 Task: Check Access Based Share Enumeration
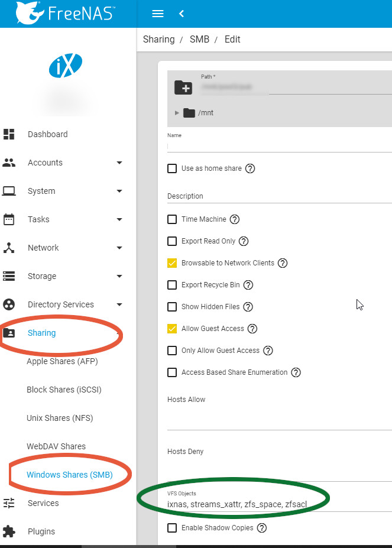point(172,372)
